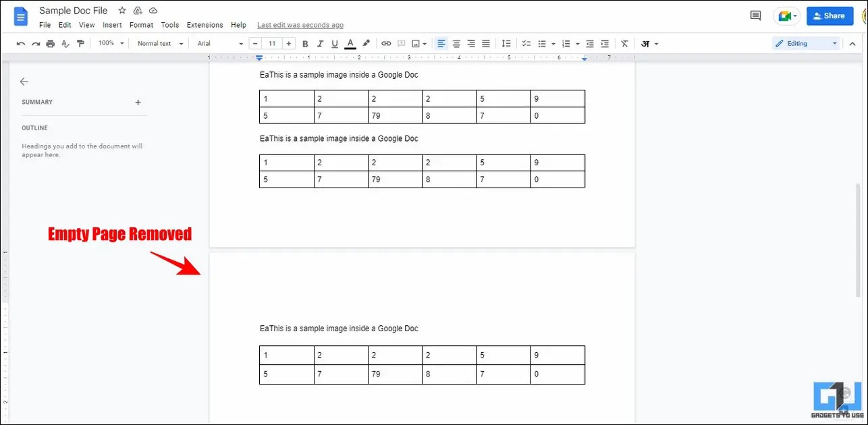Open the Help menu

[238, 25]
